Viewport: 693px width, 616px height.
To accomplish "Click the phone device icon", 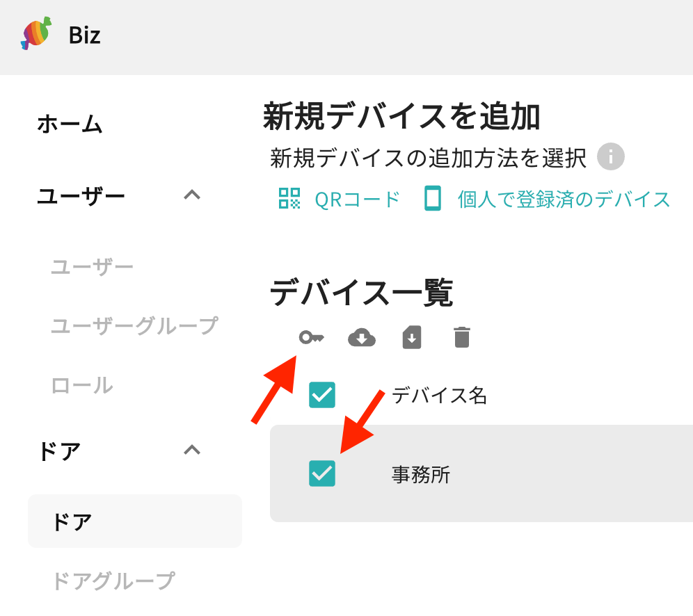I will [433, 198].
